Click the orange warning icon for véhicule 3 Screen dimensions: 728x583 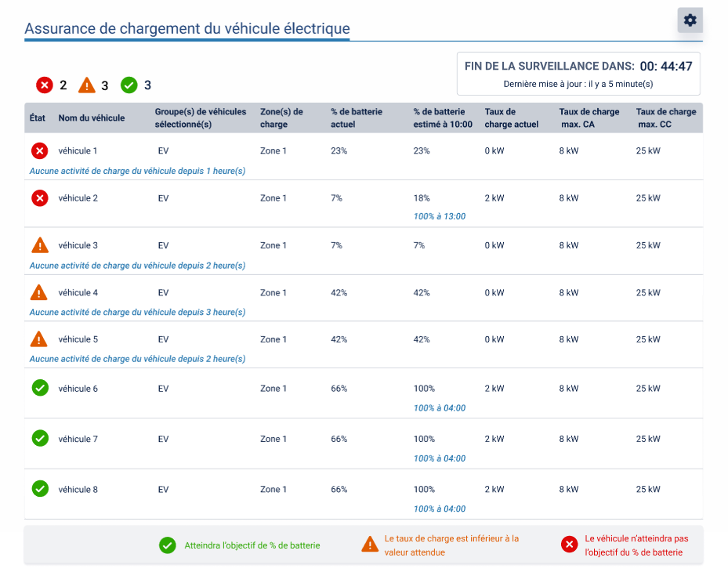(40, 245)
